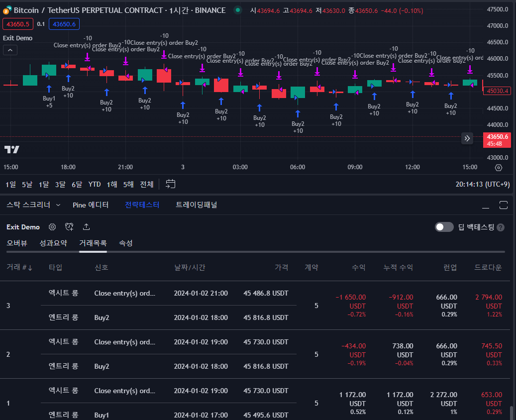Click the blue buy price 43650.6 button

[x=64, y=24]
